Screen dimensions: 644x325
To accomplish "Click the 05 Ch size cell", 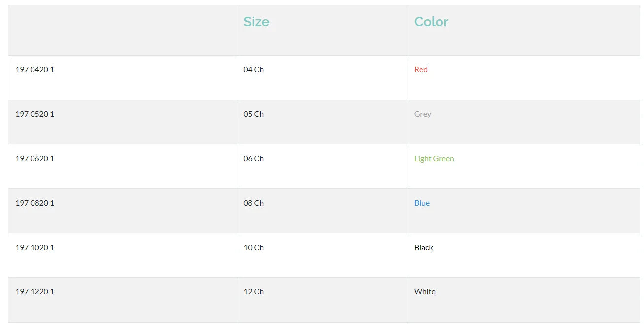I will 253,114.
